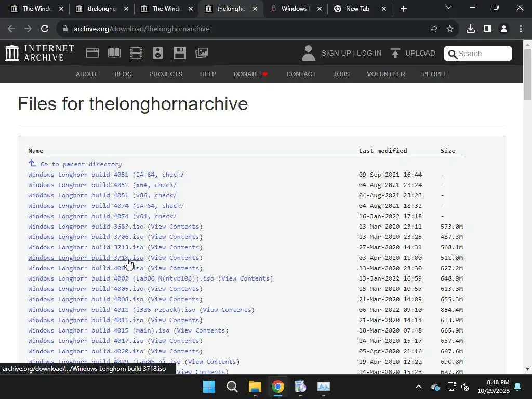Open the Internet Archive Web (Wayback) icon

(92, 53)
